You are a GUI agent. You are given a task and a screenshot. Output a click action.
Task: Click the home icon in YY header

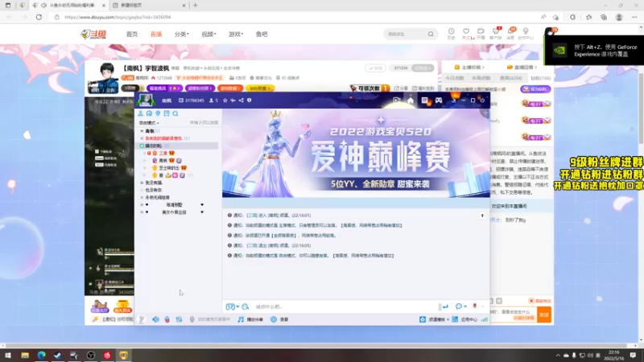click(411, 100)
